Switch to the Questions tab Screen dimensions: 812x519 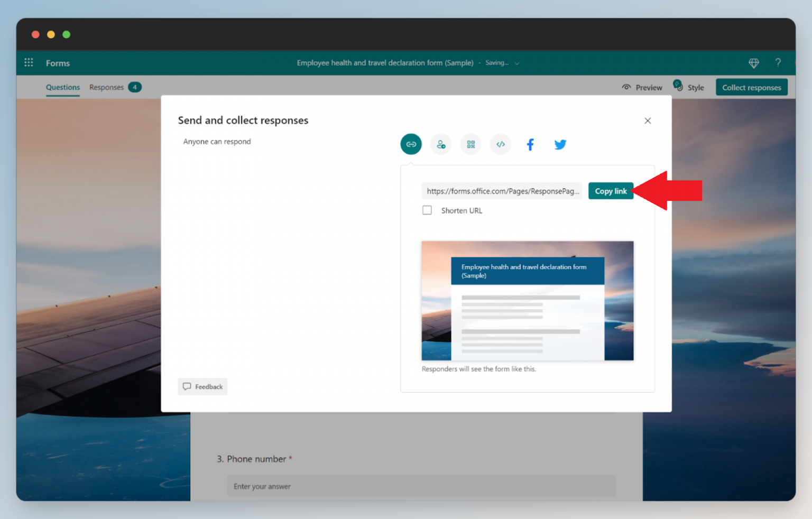62,87
